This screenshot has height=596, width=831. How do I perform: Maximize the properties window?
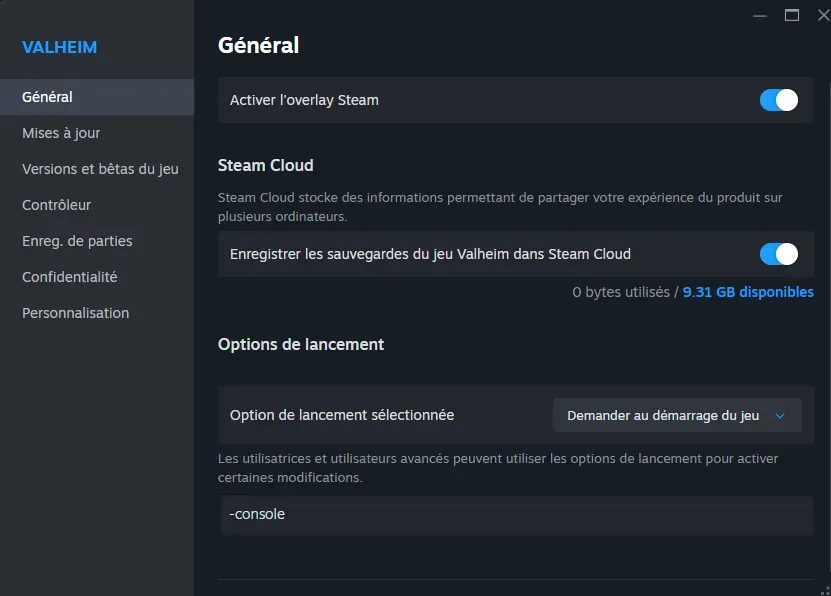click(x=792, y=15)
